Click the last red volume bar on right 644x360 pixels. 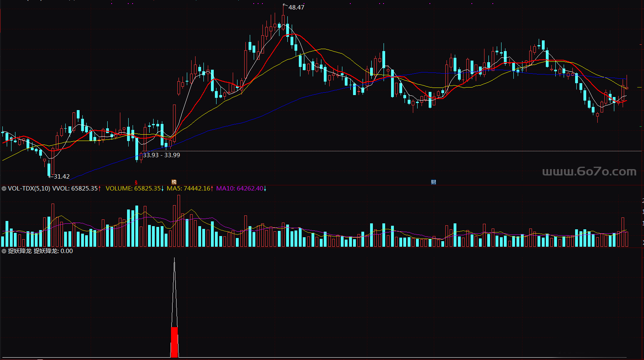coord(627,239)
